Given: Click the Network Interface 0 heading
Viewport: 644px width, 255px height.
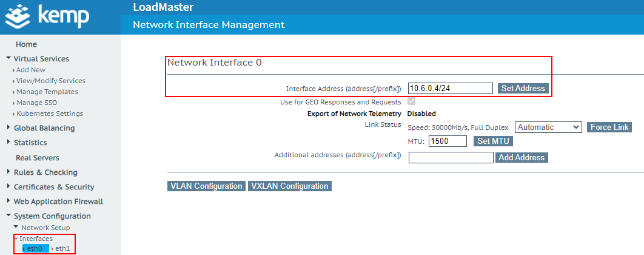Looking at the screenshot, I should click(214, 63).
